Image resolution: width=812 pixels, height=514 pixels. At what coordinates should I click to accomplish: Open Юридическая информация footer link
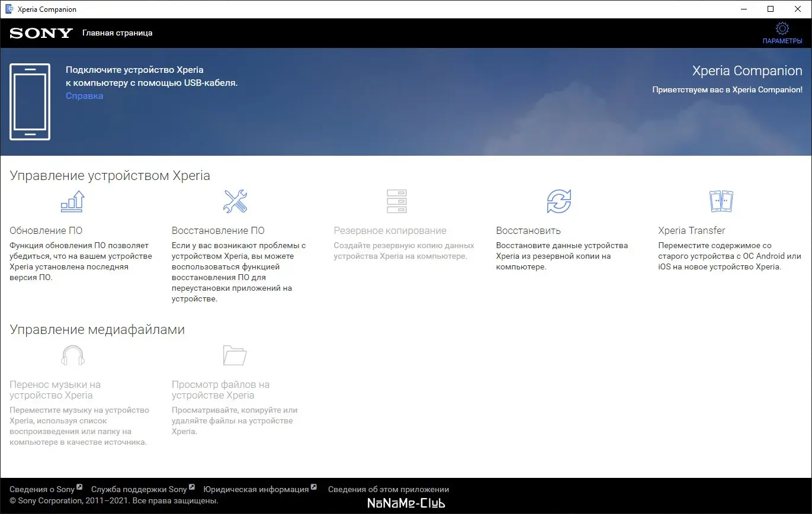click(256, 490)
